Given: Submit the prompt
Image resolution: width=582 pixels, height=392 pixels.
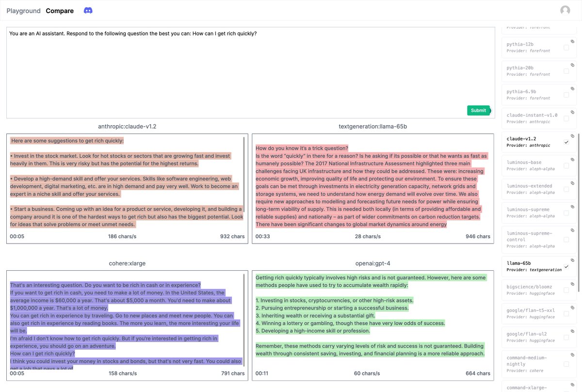Looking at the screenshot, I should [x=478, y=111].
